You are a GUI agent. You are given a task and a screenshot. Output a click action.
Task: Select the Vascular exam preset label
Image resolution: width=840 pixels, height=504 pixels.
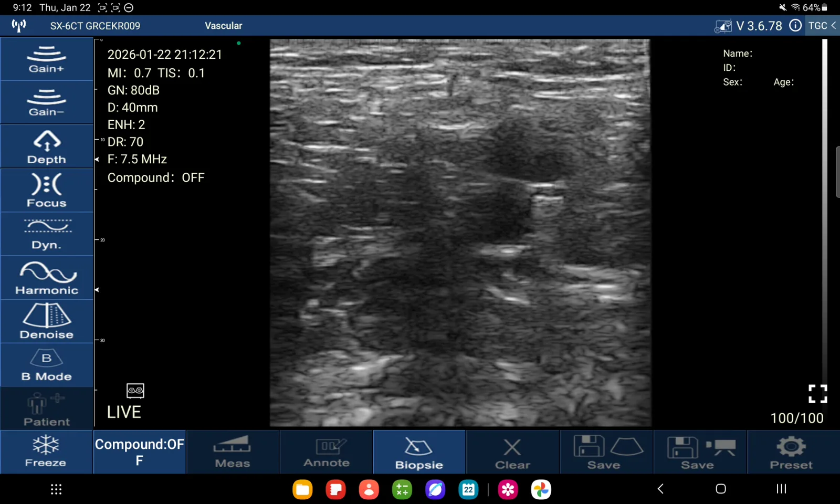(x=223, y=26)
